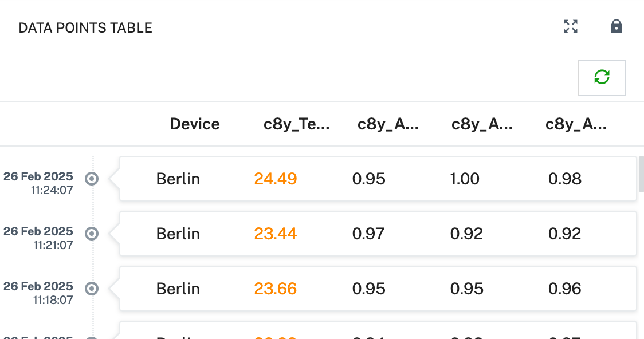
Task: Click the table's vertical scrollbar
Action: click(641, 175)
